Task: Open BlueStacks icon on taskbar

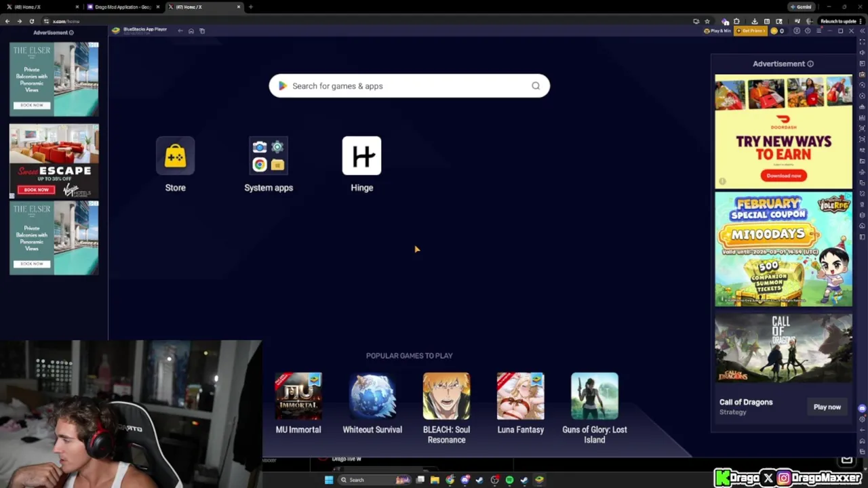Action: [540, 480]
